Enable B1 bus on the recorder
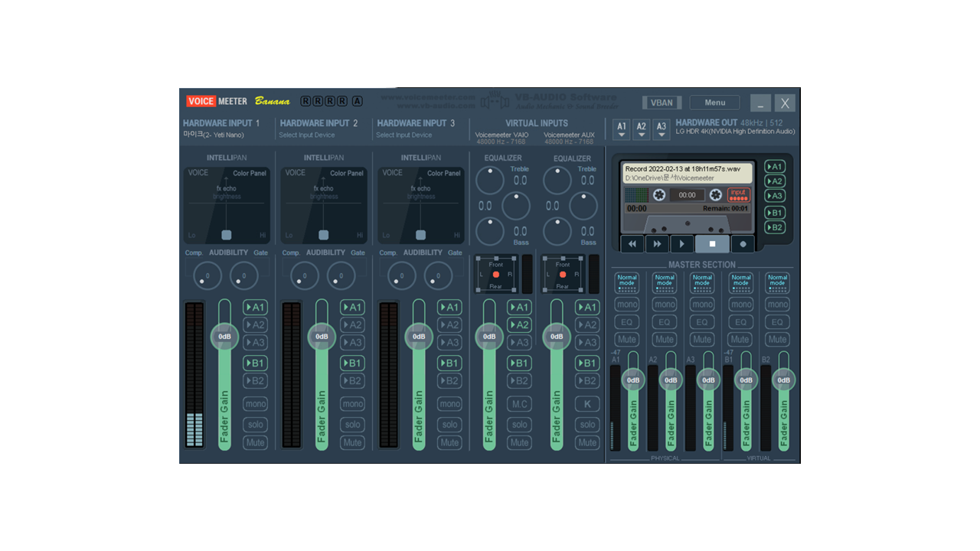This screenshot has height=551, width=980. [x=775, y=213]
